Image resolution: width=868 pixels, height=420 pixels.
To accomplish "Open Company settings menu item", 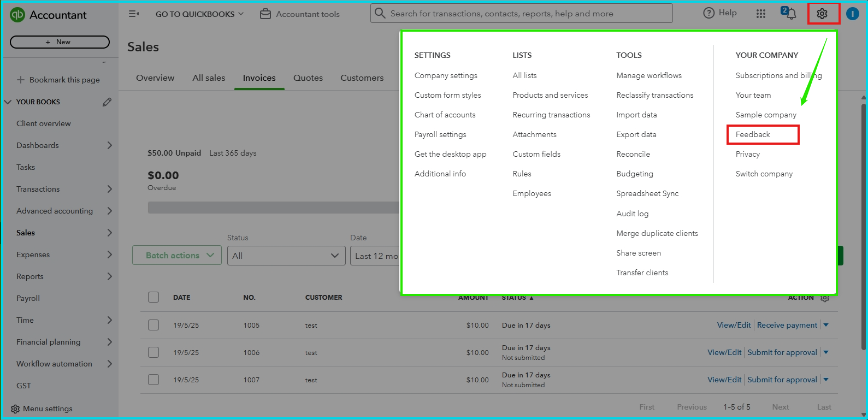I will click(446, 75).
